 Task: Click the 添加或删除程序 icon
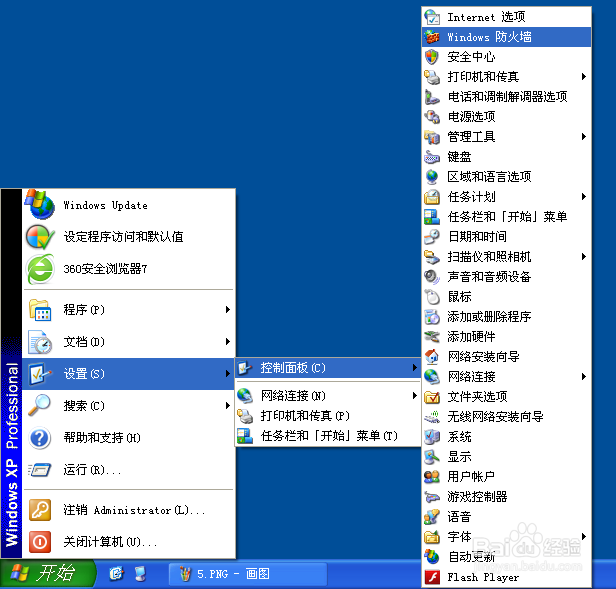pyautogui.click(x=432, y=317)
